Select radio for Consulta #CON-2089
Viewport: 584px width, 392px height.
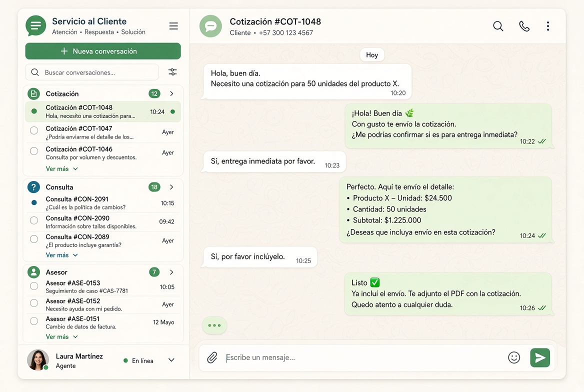pyautogui.click(x=34, y=239)
